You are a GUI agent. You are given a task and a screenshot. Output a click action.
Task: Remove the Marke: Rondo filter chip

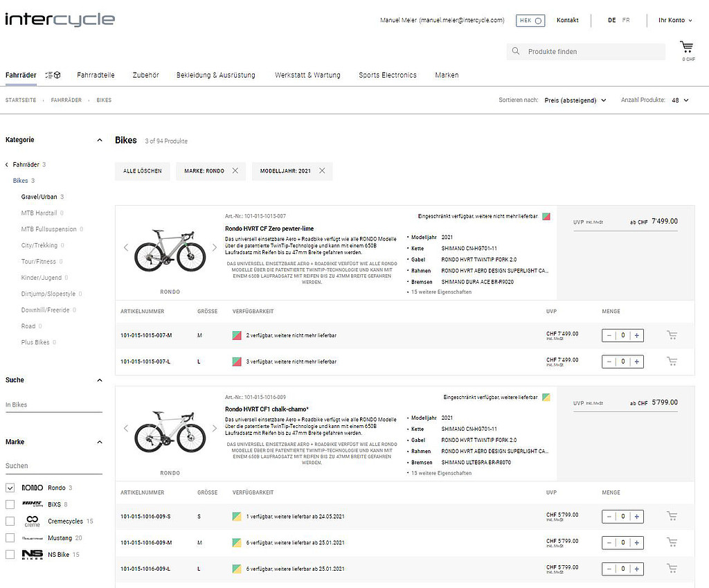pos(235,171)
